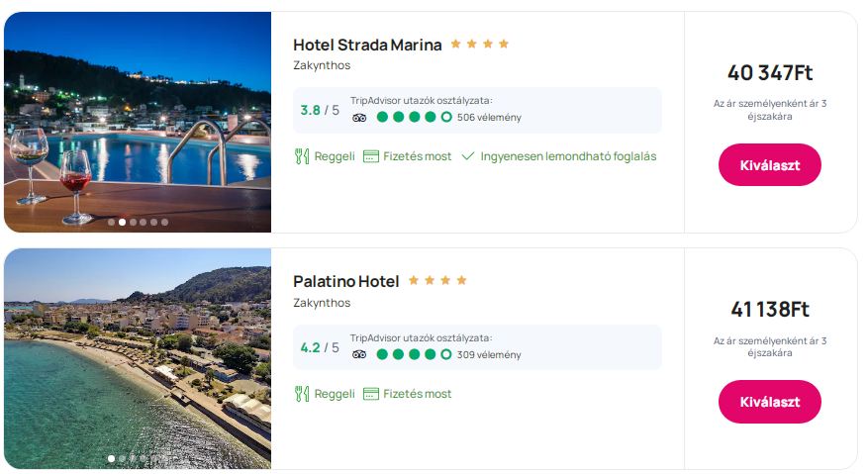Click the free cancellation checkmark icon
The width and height of the screenshot is (868, 474).
click(468, 156)
